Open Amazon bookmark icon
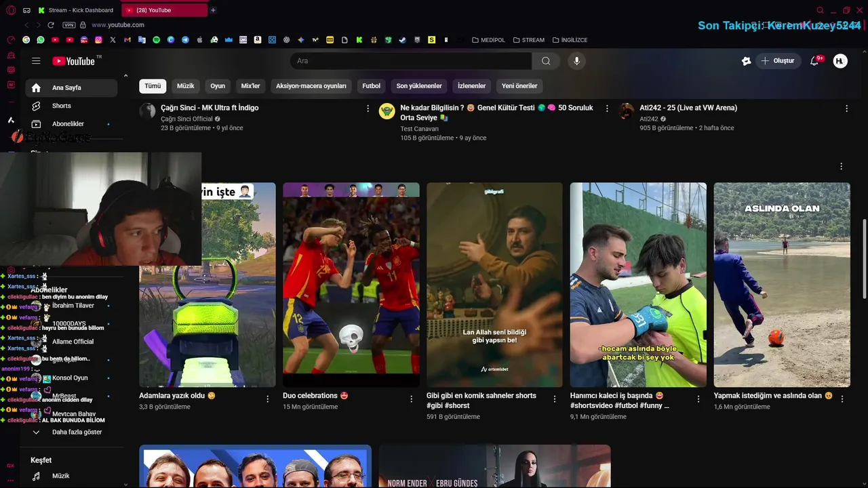Screen dimensions: 868x488 (258, 40)
